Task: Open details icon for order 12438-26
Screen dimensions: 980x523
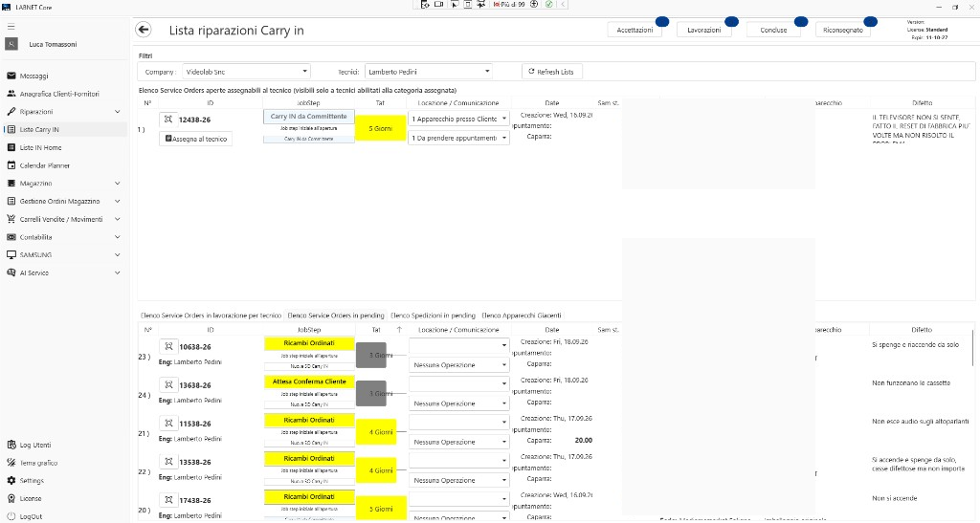Action: 168,120
